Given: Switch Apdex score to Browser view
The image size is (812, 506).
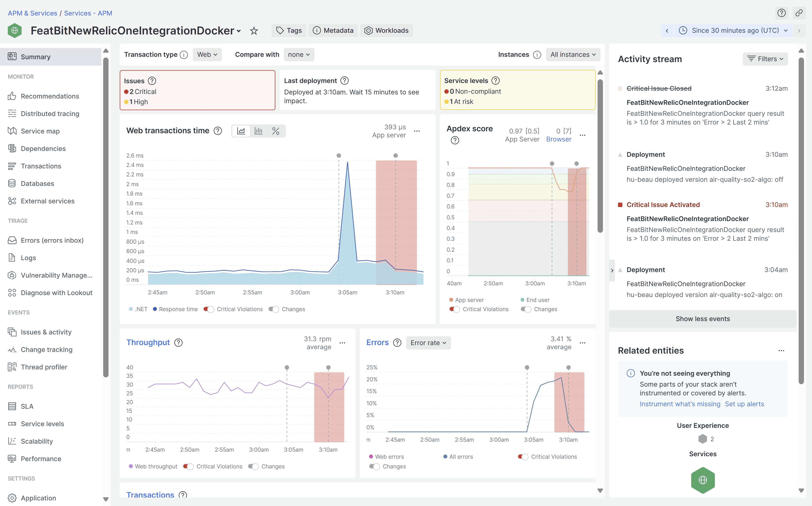Looking at the screenshot, I should click(558, 139).
